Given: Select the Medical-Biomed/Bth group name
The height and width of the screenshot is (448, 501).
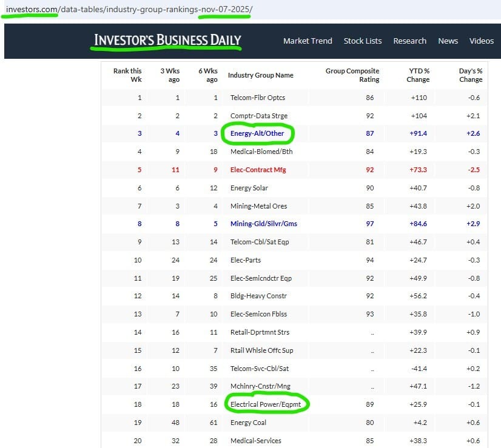Looking at the screenshot, I should [x=261, y=152].
